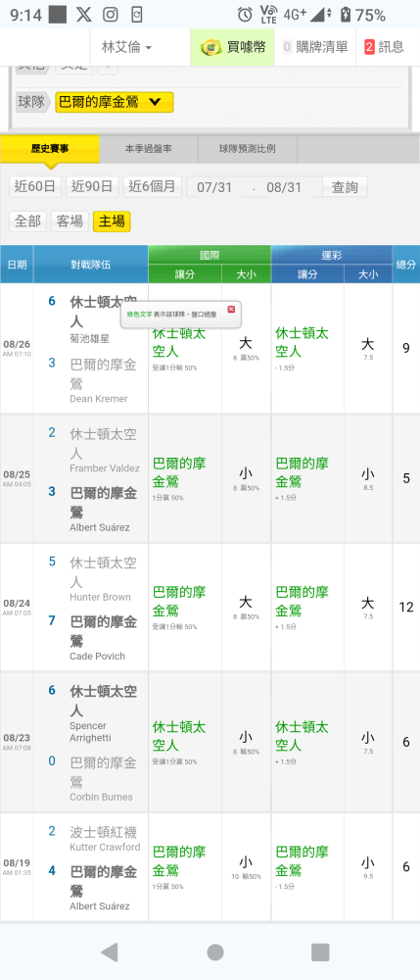Switch to the 本季過盤率 tab

point(149,149)
